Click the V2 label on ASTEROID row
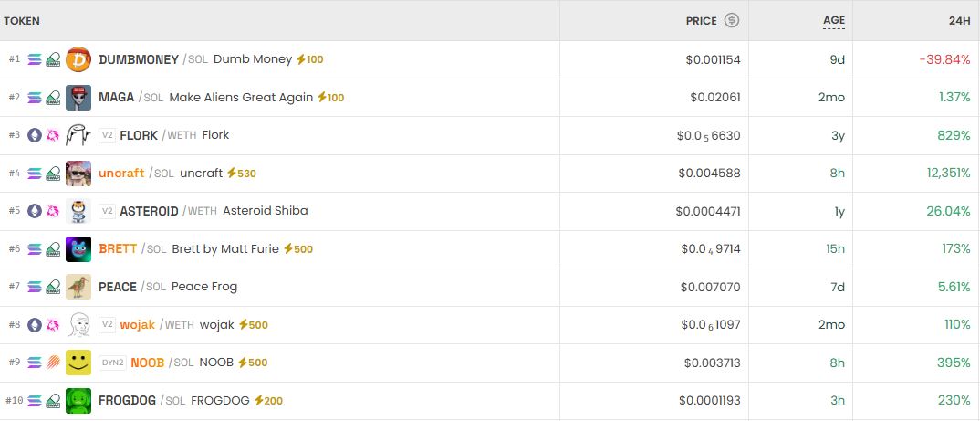 [x=108, y=211]
